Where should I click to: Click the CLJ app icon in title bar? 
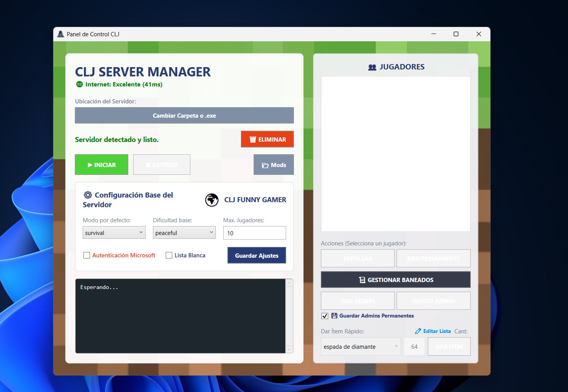pos(61,34)
